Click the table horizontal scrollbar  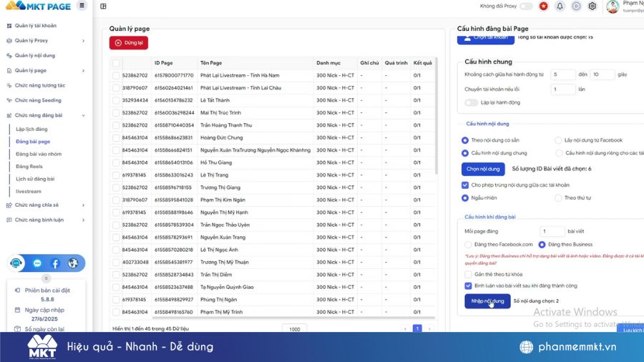pyautogui.click(x=293, y=317)
